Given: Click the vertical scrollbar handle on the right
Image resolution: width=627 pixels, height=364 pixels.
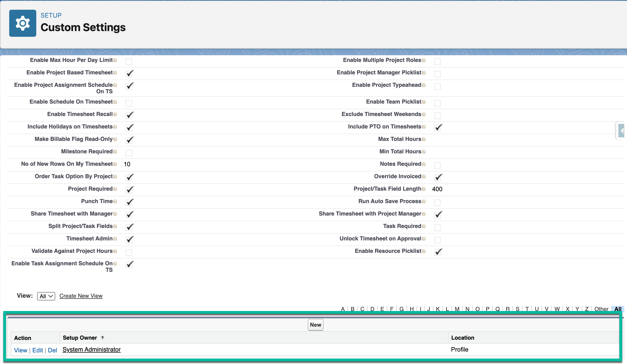Looking at the screenshot, I should point(621,131).
